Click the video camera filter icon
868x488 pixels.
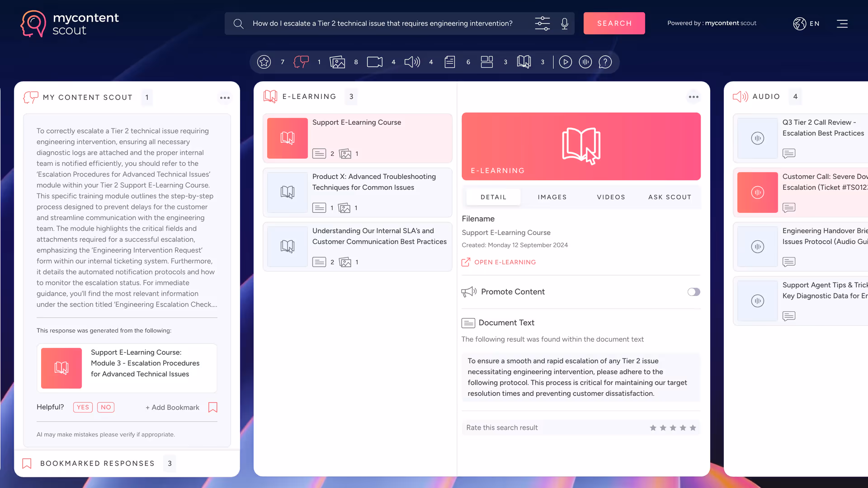(375, 62)
